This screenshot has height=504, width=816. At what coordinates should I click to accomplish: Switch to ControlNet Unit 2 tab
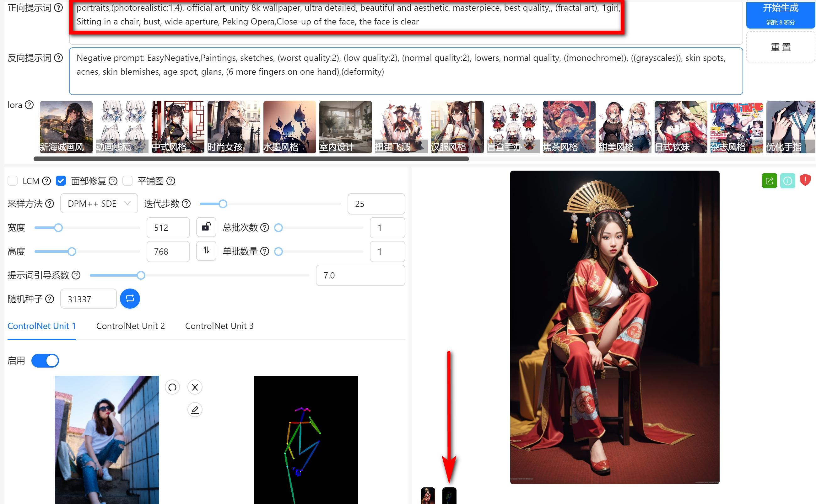(130, 326)
